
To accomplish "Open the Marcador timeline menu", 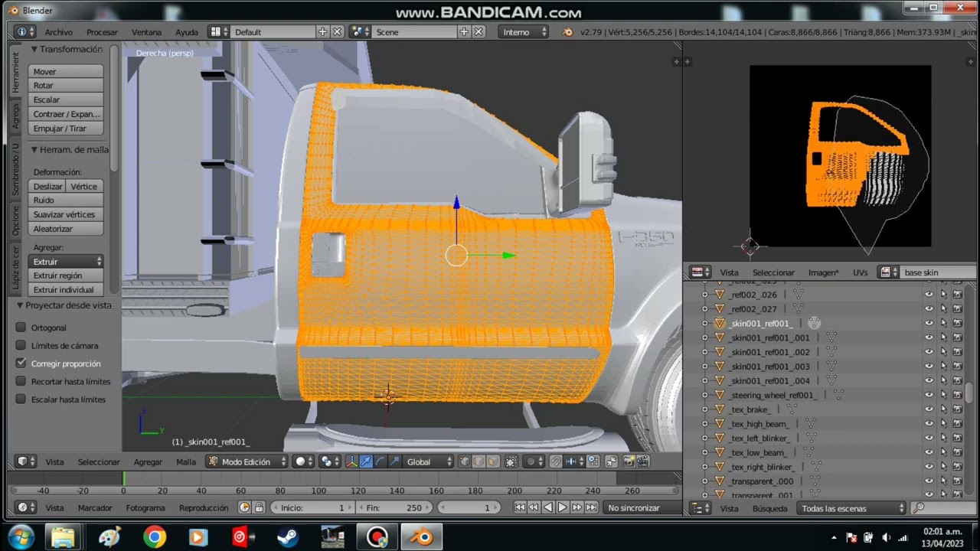I will tap(95, 507).
